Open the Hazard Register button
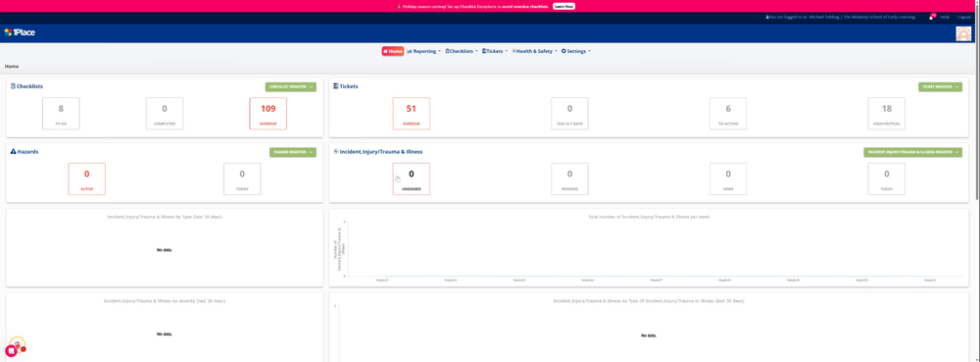Viewport: 980px width, 362px height. pyautogui.click(x=292, y=152)
